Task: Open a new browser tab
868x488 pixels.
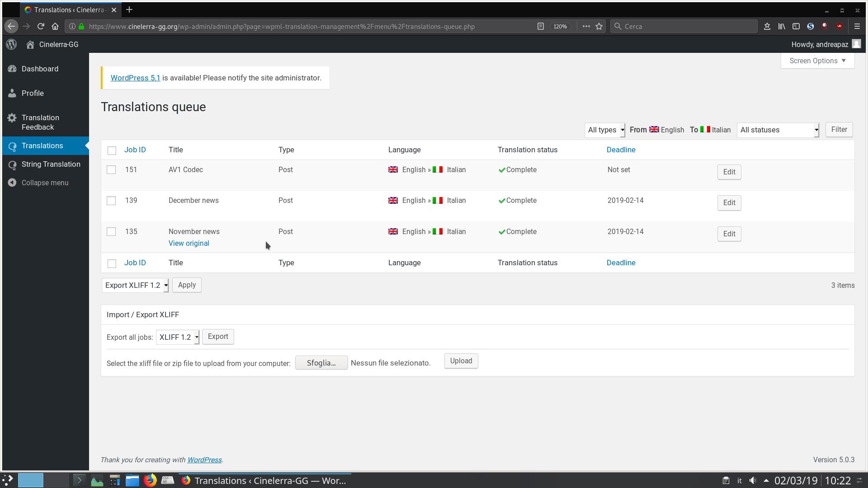Action: (129, 9)
